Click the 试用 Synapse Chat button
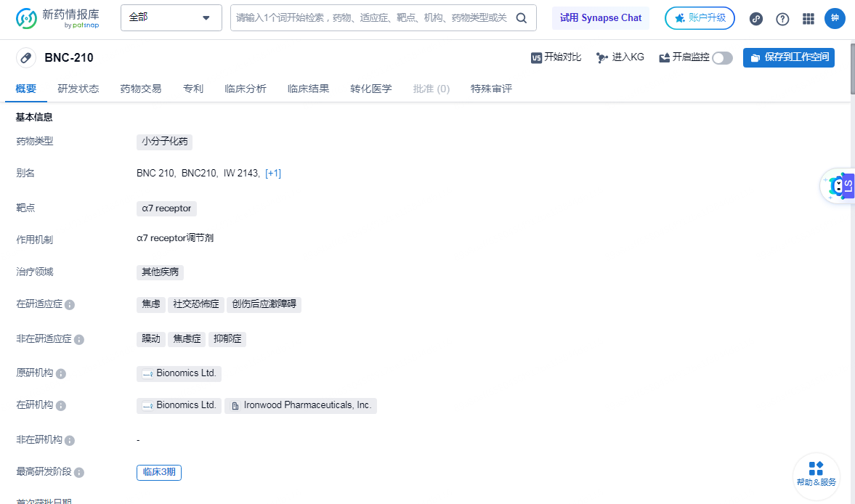 601,17
